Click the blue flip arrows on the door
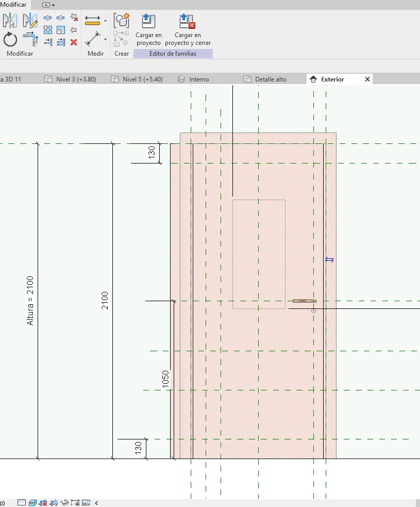The width and height of the screenshot is (420, 507). click(x=329, y=260)
